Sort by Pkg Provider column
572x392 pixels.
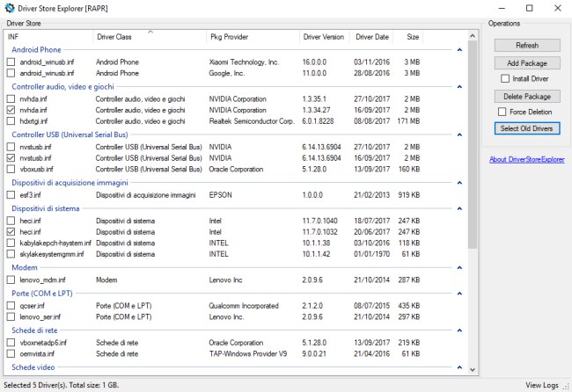coord(253,37)
